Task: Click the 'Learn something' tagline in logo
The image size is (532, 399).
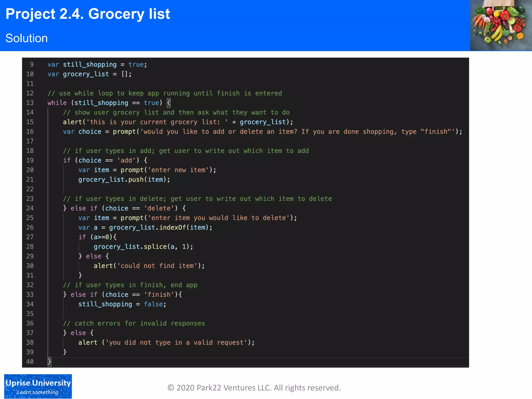Action: [38, 392]
